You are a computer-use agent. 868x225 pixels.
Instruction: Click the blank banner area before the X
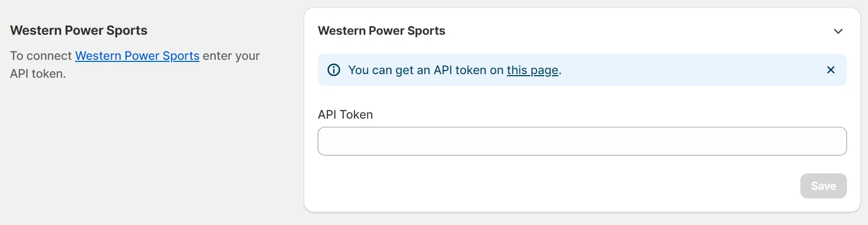(x=692, y=70)
